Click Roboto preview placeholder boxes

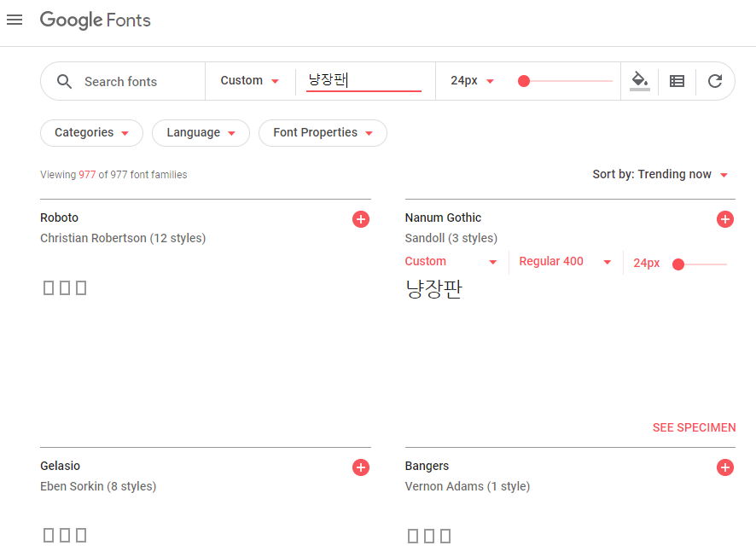point(65,288)
